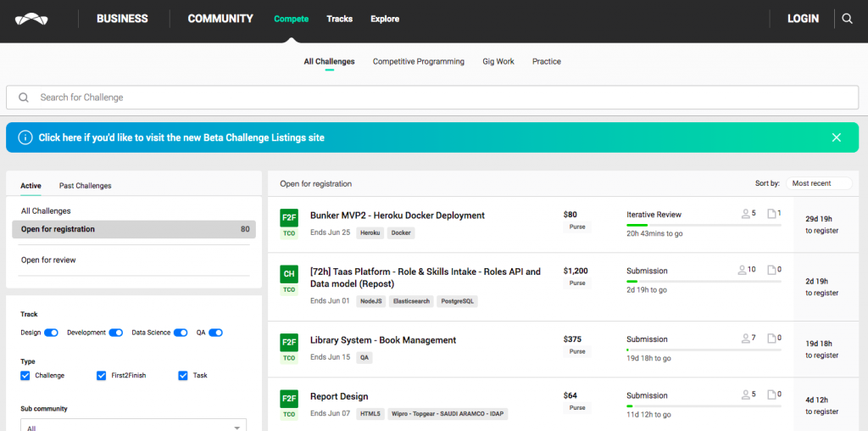Open search via magnifier icon in header
The image size is (868, 431).
(847, 19)
